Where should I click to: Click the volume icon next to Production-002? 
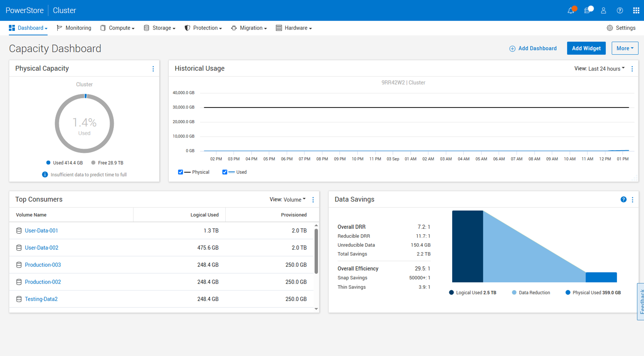(19, 282)
